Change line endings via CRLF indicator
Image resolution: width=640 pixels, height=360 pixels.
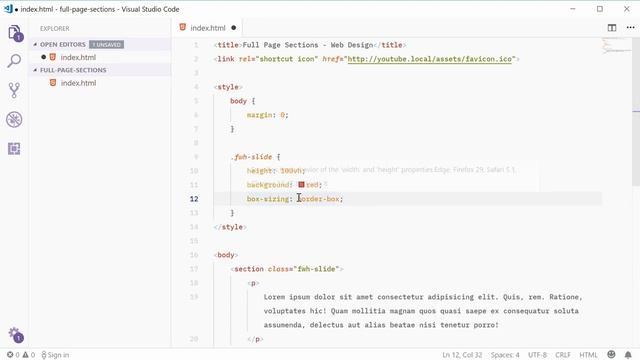[x=563, y=355]
